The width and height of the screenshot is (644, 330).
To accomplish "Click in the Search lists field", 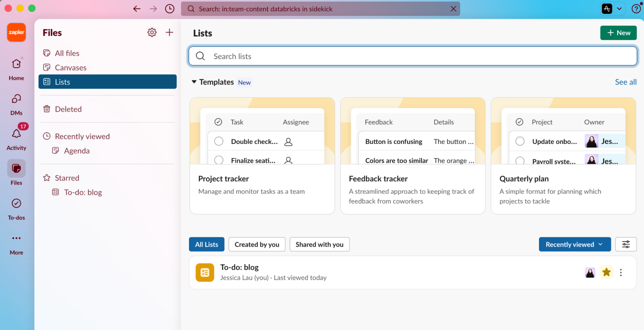I will 413,56.
